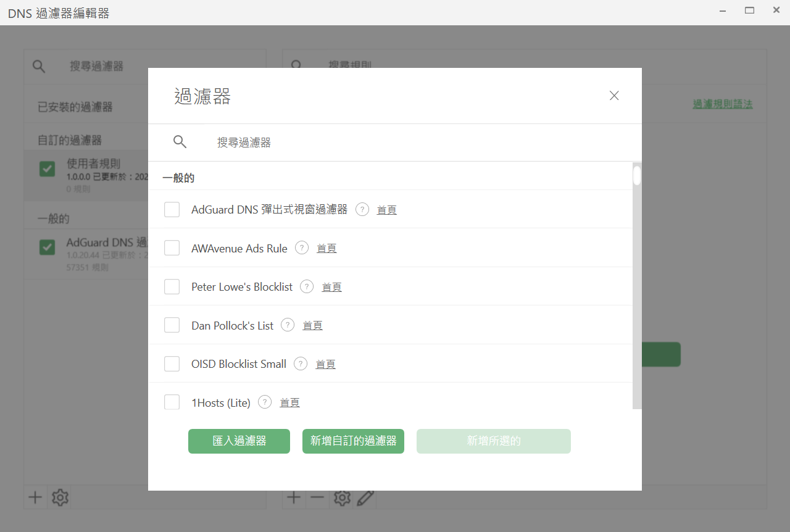Open 首頁 link for AdGuard DNS 彈出式視窗過濾器
Viewport: 790px width, 532px height.
click(x=387, y=210)
